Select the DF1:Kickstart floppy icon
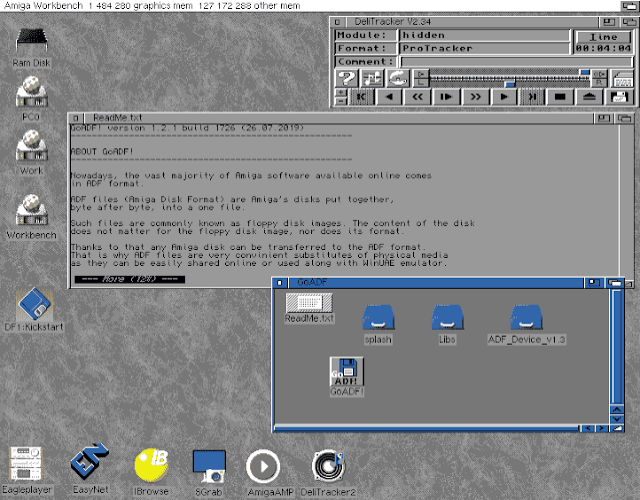 [x=35, y=303]
